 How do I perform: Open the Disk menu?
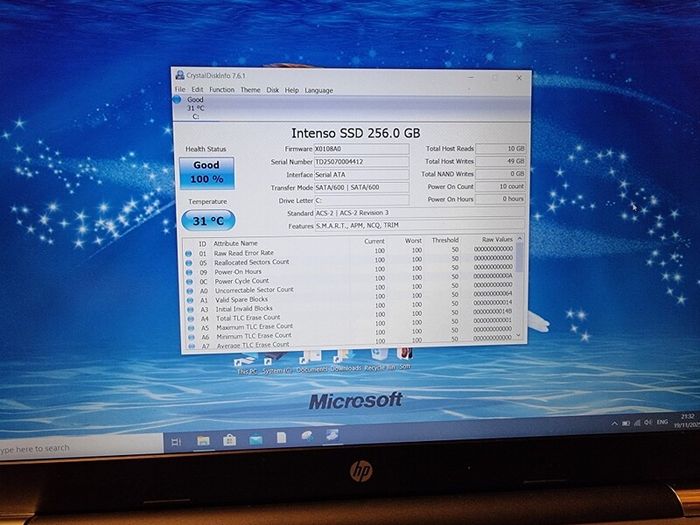[x=273, y=90]
